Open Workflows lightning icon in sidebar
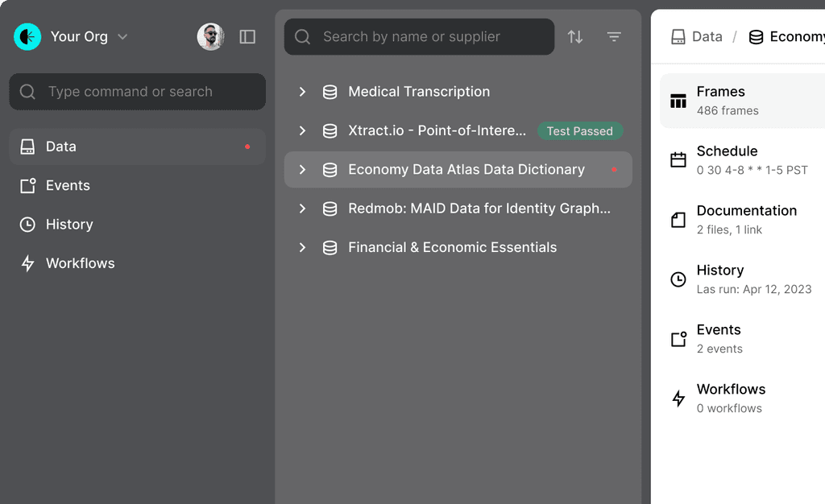The height and width of the screenshot is (504, 825). click(27, 263)
